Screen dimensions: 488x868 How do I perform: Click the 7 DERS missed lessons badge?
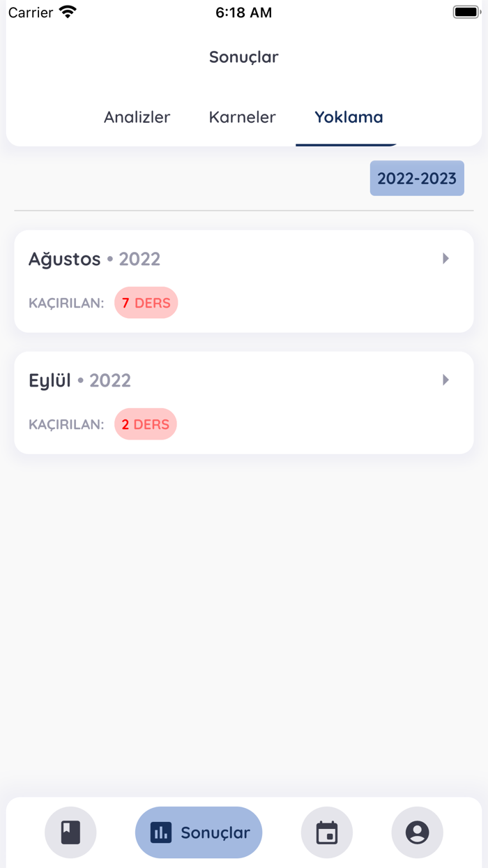tap(146, 303)
